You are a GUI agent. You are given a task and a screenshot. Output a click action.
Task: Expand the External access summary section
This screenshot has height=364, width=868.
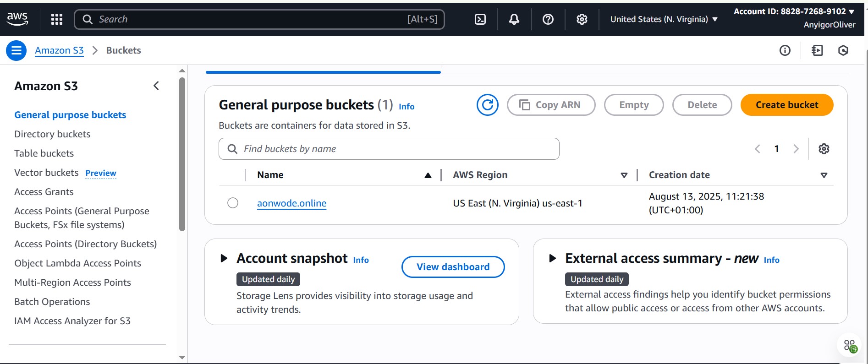point(553,258)
